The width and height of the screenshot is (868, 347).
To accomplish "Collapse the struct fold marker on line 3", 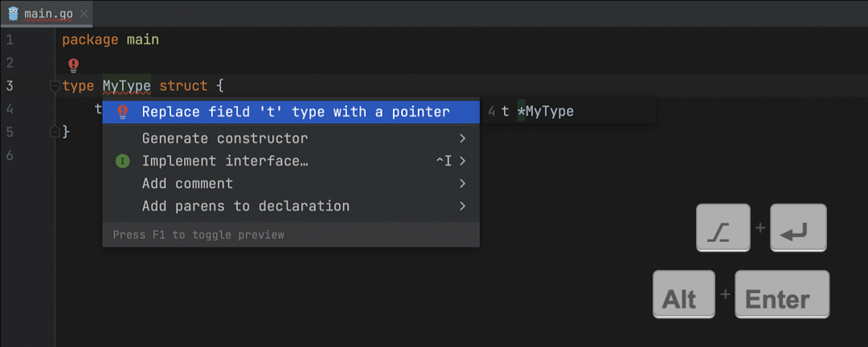I will pos(55,86).
